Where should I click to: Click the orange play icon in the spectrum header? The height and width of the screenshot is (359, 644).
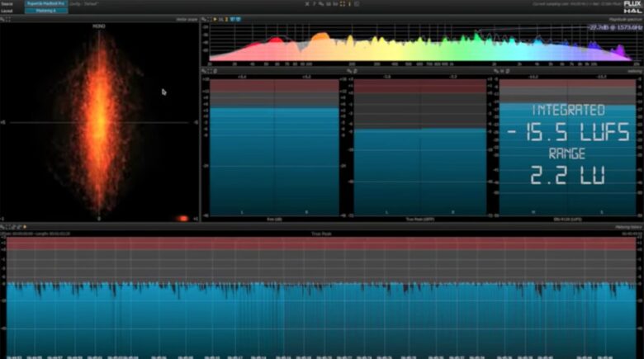tap(216, 18)
